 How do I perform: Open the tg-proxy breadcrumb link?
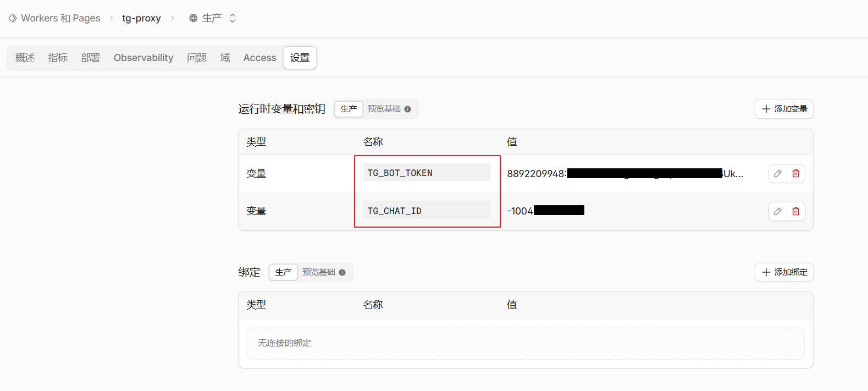(x=141, y=18)
